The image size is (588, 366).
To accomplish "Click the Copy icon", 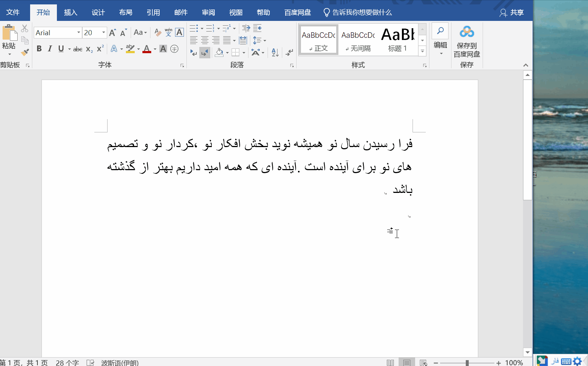I will pos(25,40).
